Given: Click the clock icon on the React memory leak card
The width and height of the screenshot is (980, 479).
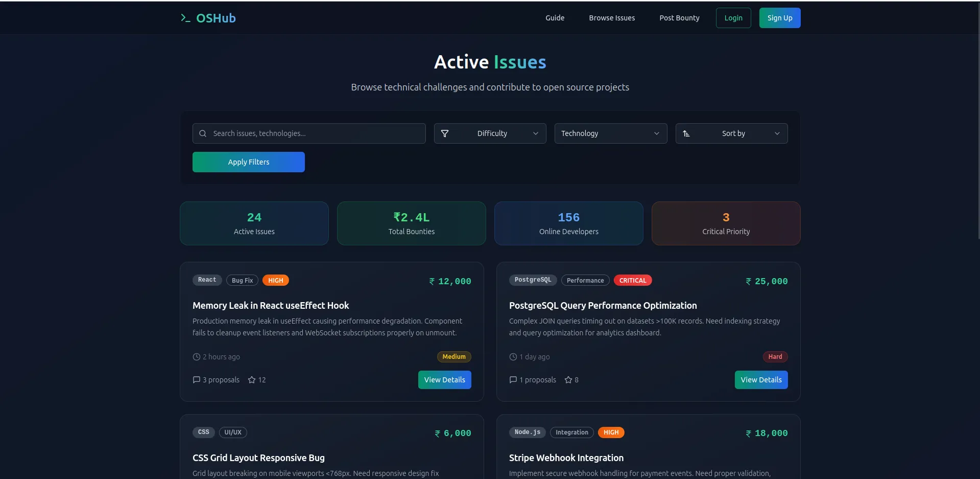Looking at the screenshot, I should [196, 357].
